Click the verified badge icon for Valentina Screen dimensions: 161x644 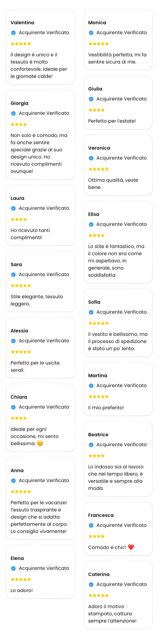(x=13, y=33)
